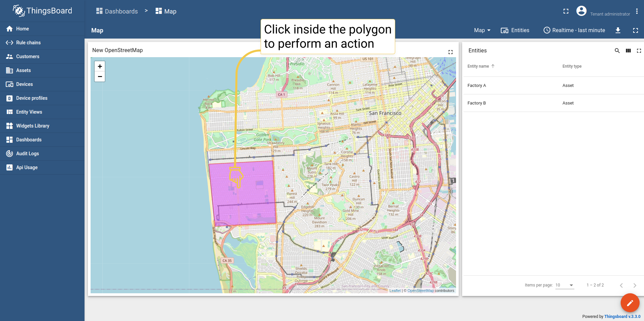644x321 pixels.
Task: Select the Factory B row
Action: [553, 103]
